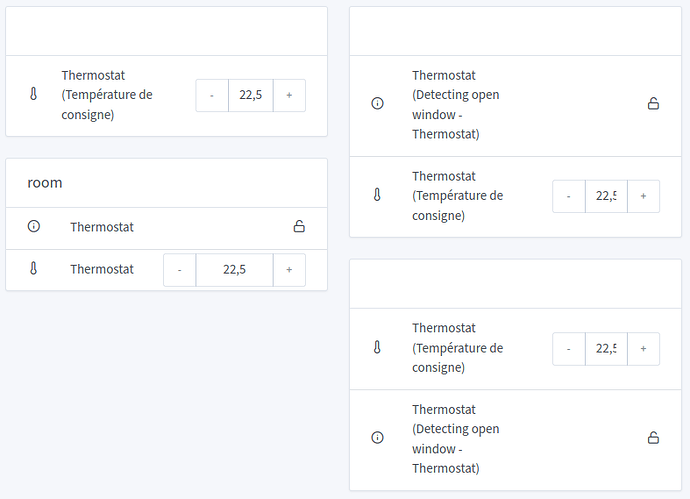This screenshot has width=690, height=499.
Task: Click the thermometer icon in the top-left card
Action: coord(33,95)
